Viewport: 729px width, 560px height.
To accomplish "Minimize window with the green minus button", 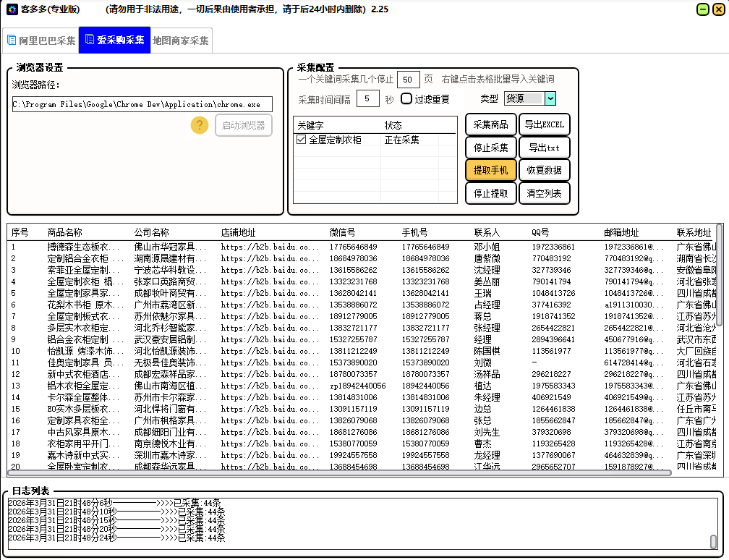I will [702, 9].
